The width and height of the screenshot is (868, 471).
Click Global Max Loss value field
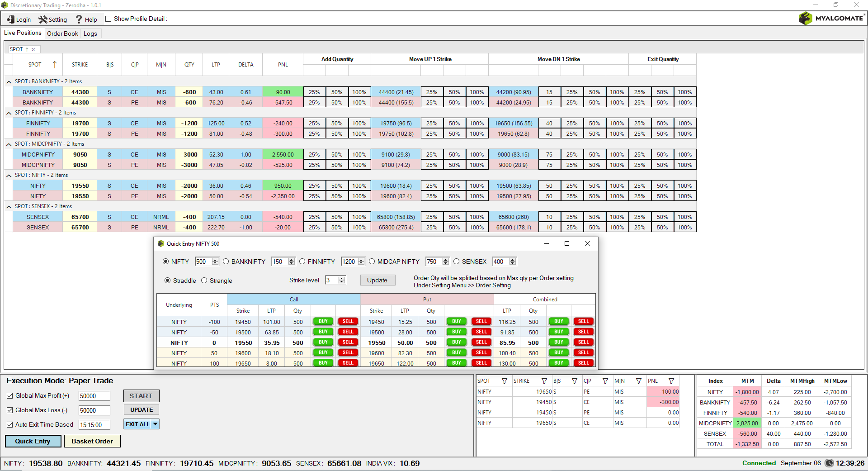pyautogui.click(x=94, y=410)
